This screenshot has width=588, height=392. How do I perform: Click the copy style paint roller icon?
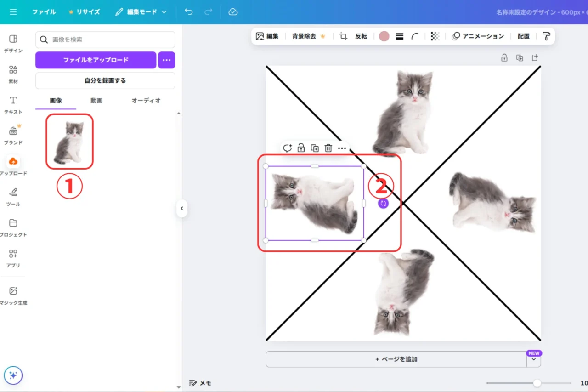(x=546, y=36)
